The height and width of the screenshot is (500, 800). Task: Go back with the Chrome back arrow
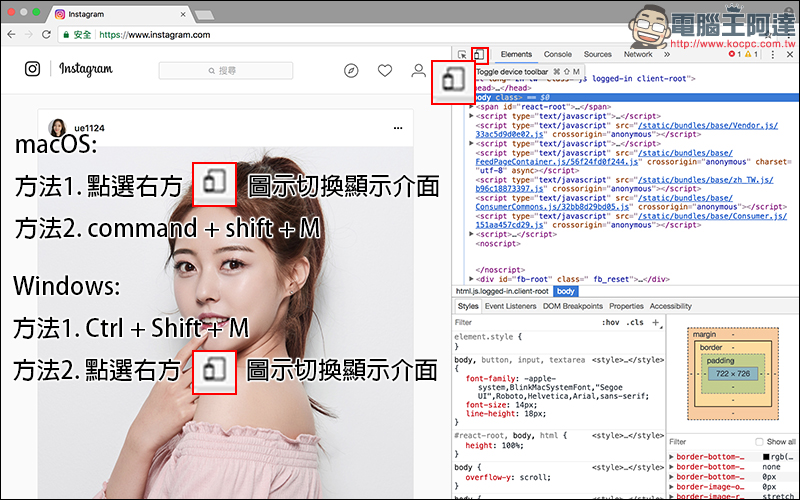click(x=11, y=35)
